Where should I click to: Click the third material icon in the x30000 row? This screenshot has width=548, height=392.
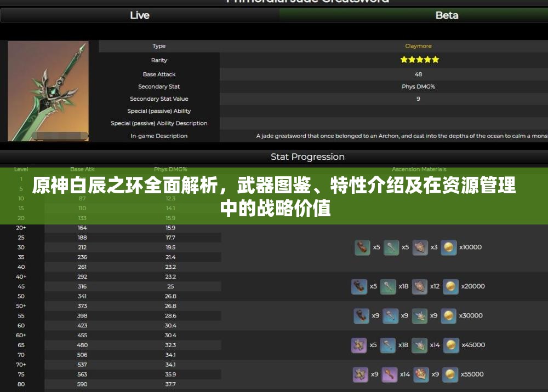click(x=420, y=316)
